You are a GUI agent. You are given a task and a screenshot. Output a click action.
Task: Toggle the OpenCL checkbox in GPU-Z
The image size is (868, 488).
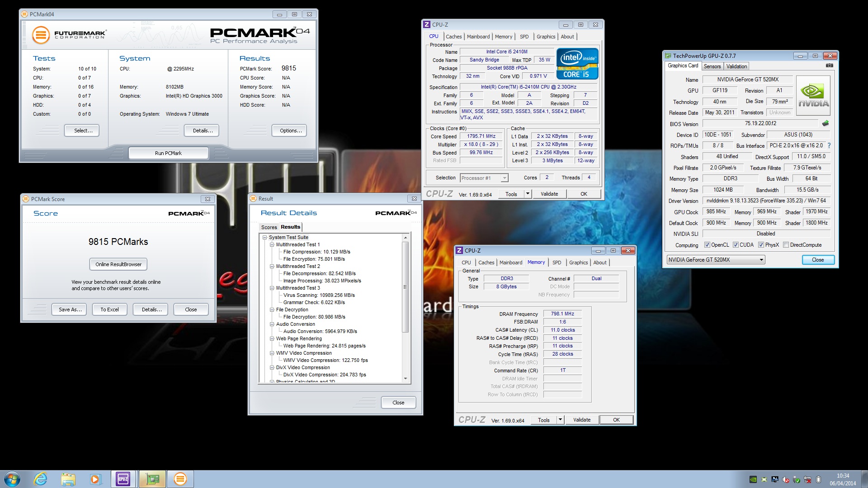coord(707,245)
